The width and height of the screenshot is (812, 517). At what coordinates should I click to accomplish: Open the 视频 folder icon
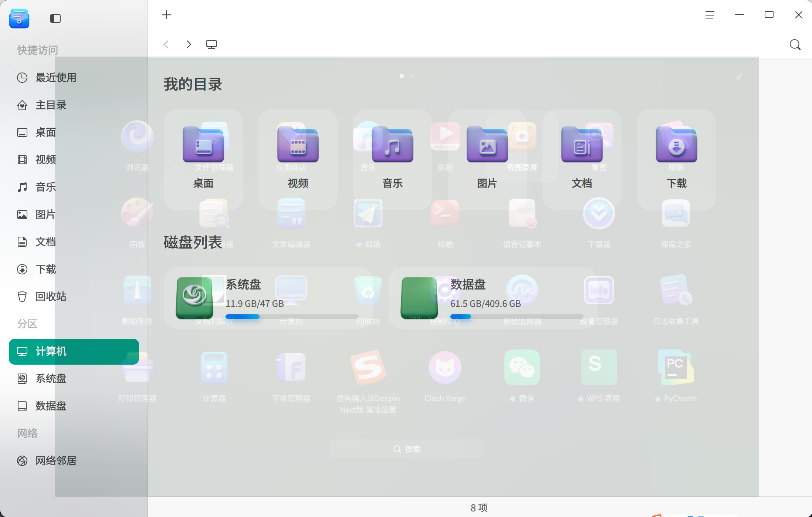(298, 144)
